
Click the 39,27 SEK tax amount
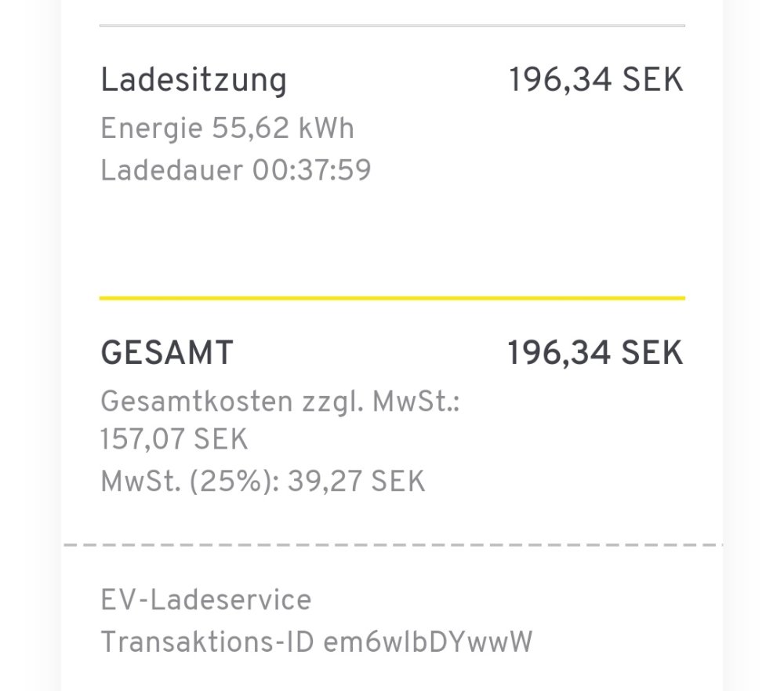tap(356, 482)
